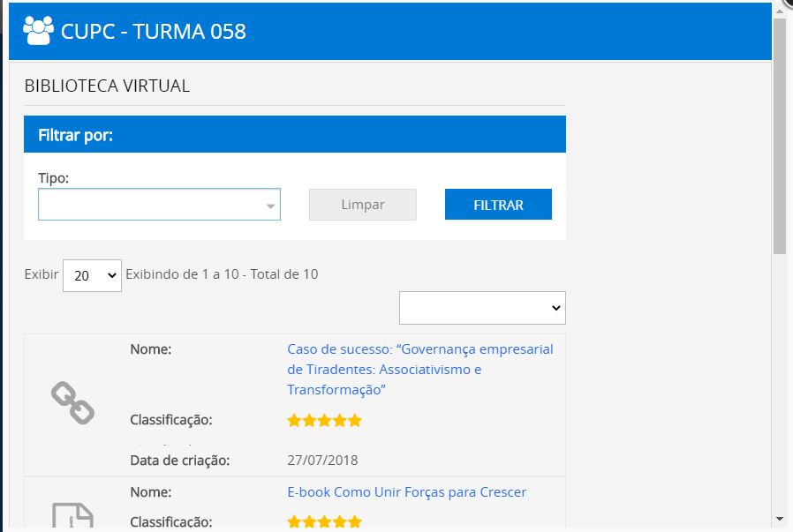The width and height of the screenshot is (793, 532).
Task: Click the chain link icon for Caso de sucesso
Action: (x=72, y=402)
